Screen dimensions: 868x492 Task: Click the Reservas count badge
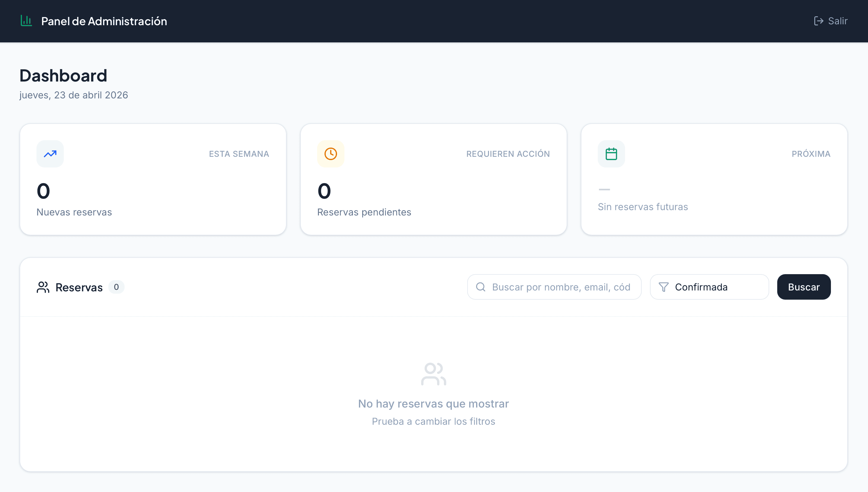[x=116, y=287]
